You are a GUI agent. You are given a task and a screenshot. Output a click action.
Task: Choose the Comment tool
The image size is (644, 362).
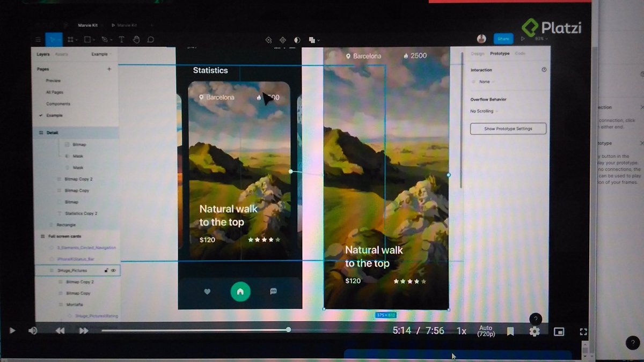point(151,40)
